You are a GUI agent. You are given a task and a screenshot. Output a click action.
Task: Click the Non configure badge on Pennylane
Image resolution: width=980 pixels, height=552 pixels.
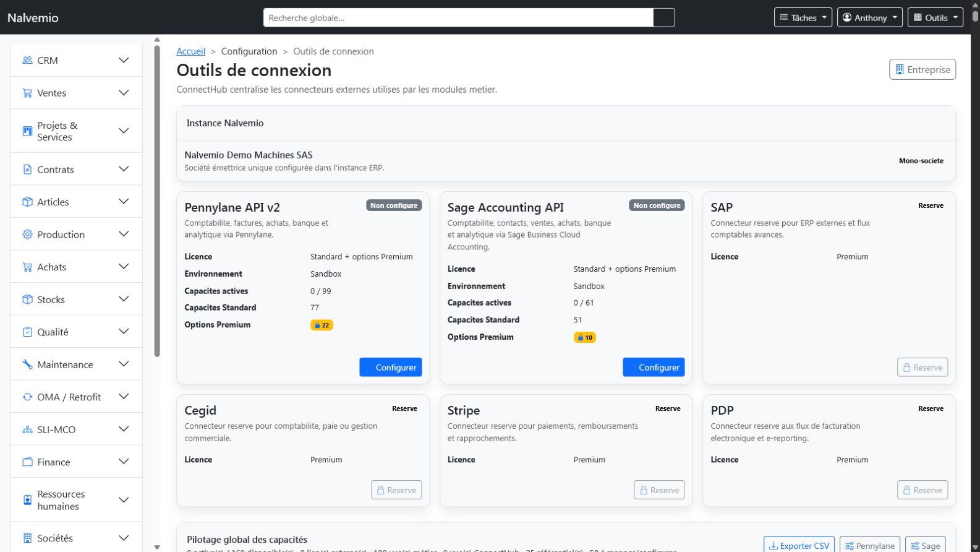pos(394,205)
